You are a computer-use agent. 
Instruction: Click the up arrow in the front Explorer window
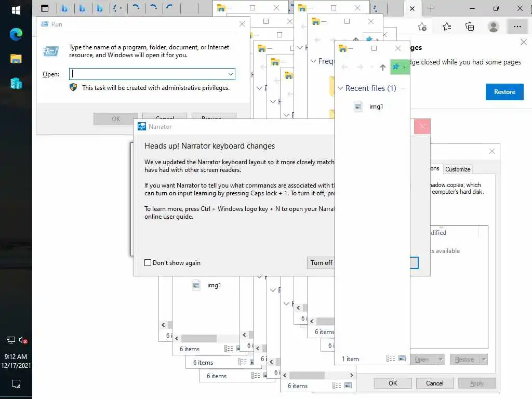point(383,67)
